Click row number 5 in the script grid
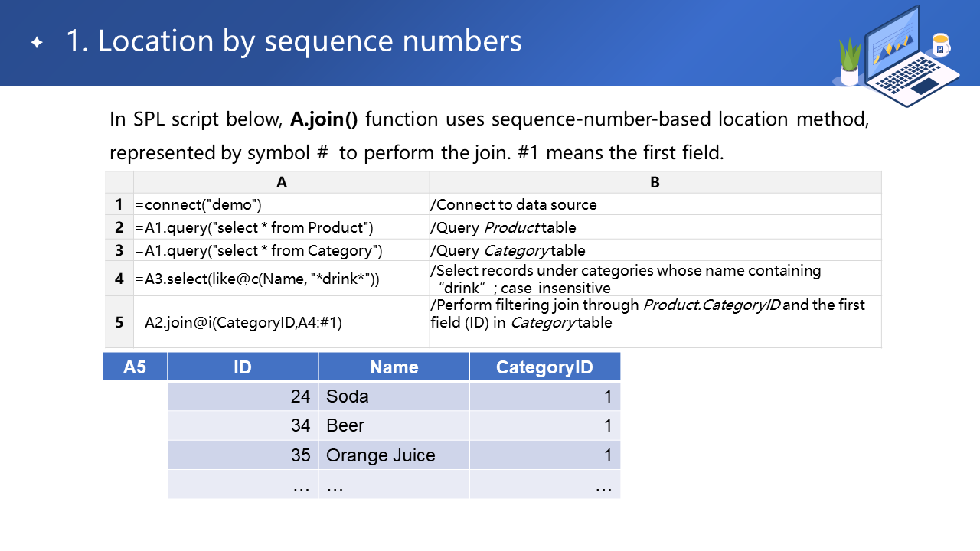The width and height of the screenshot is (980, 551). (x=119, y=322)
